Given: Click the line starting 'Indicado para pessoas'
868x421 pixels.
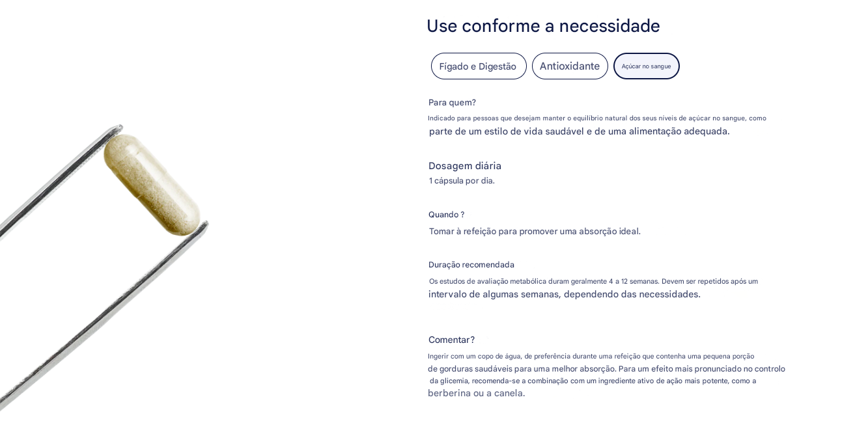Looking at the screenshot, I should point(596,118).
